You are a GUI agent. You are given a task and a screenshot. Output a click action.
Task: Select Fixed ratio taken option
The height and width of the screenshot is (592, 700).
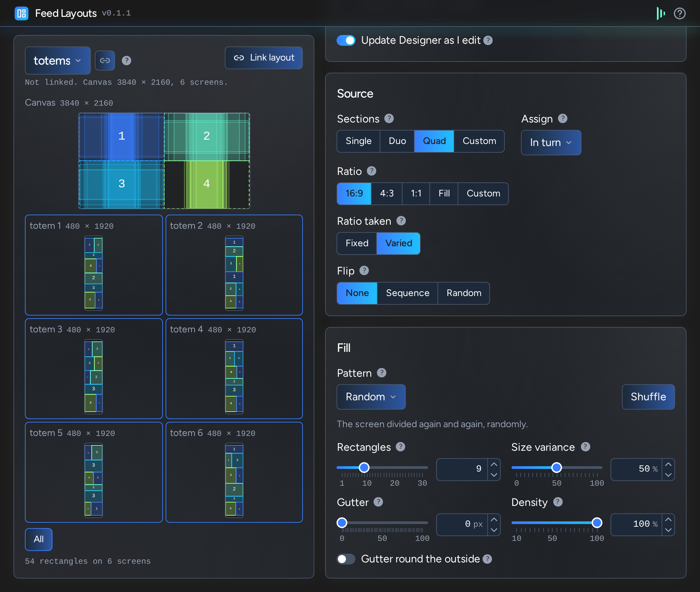(x=357, y=243)
